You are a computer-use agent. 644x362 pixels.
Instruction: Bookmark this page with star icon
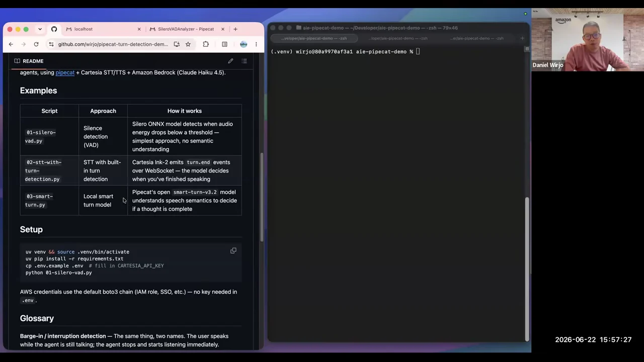188,44
